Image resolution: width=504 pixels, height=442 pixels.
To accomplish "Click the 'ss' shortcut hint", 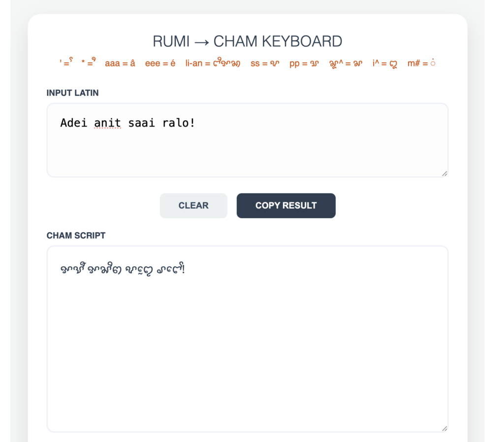I will point(265,63).
